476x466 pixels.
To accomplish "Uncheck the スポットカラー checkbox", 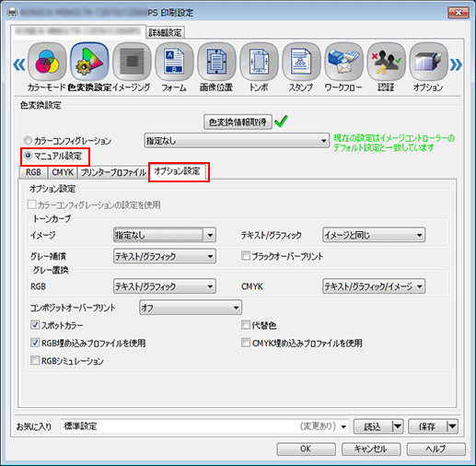I will pos(35,325).
